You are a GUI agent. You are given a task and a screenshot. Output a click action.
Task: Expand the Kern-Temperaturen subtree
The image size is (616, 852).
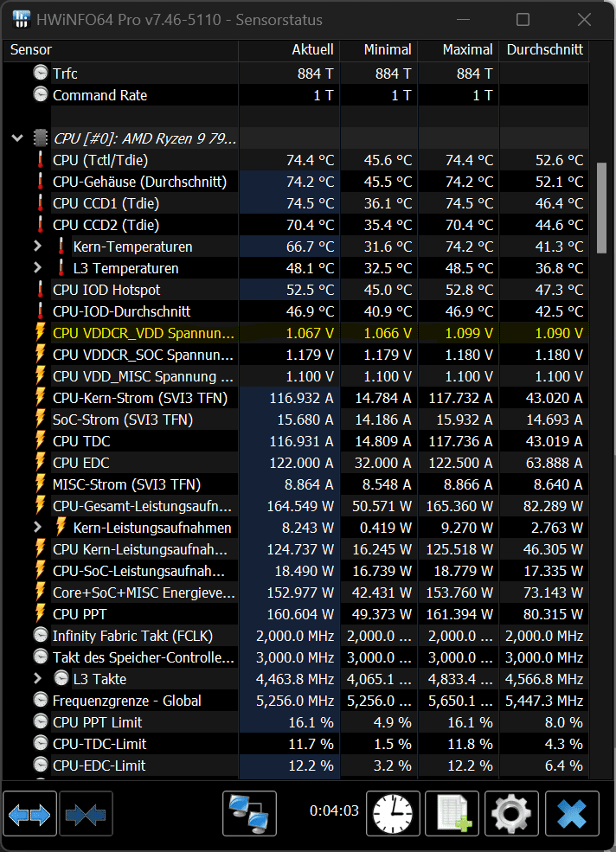(37, 247)
